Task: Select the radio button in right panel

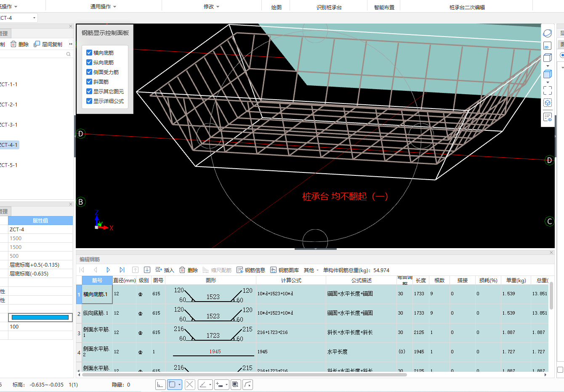Action: (562, 55)
